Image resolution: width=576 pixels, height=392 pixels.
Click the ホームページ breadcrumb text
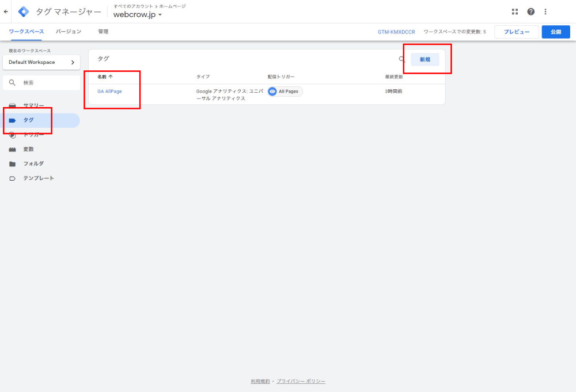click(x=172, y=6)
